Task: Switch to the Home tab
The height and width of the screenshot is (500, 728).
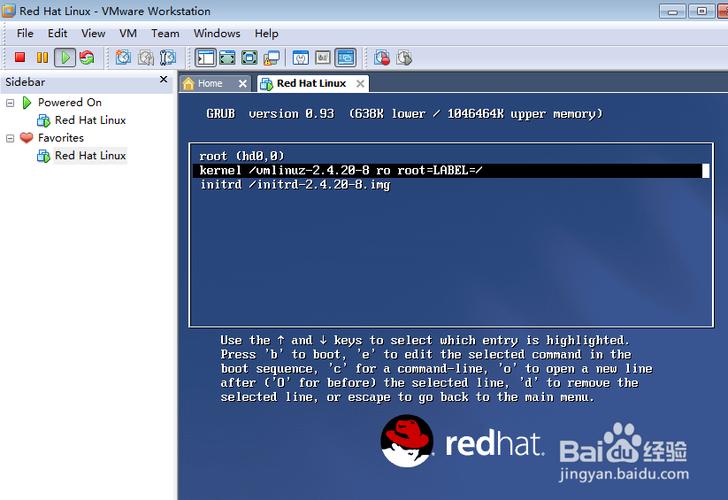Action: 210,84
